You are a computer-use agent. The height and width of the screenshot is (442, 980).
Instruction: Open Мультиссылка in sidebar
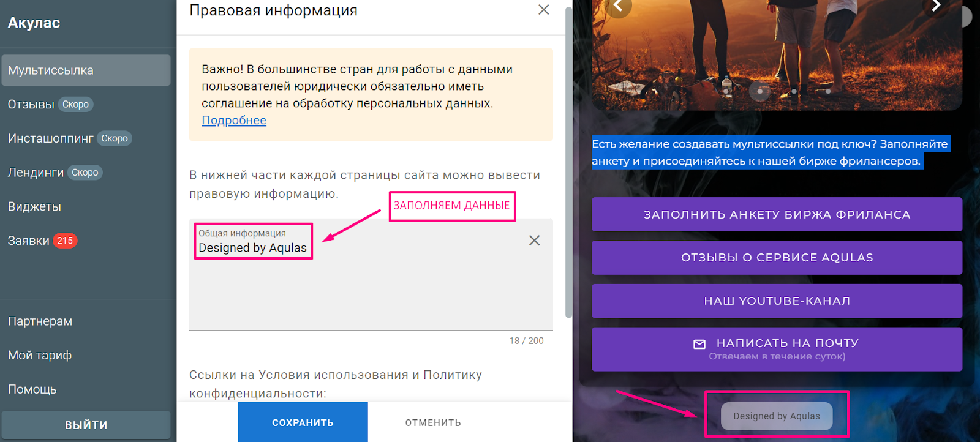[x=86, y=70]
